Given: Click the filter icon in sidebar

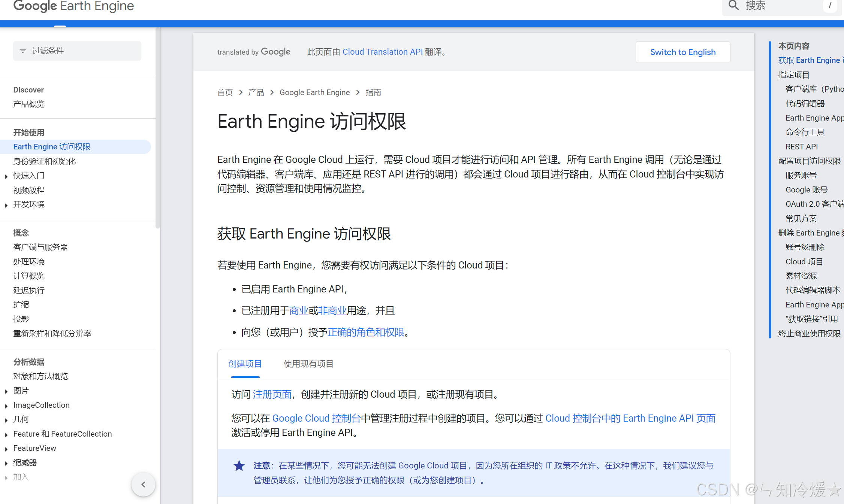Looking at the screenshot, I should [x=23, y=51].
